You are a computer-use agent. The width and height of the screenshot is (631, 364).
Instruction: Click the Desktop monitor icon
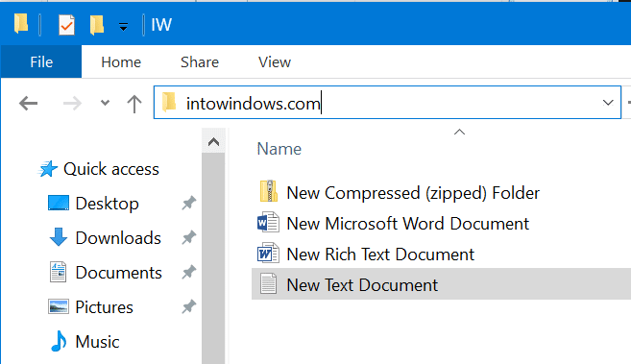coord(59,203)
